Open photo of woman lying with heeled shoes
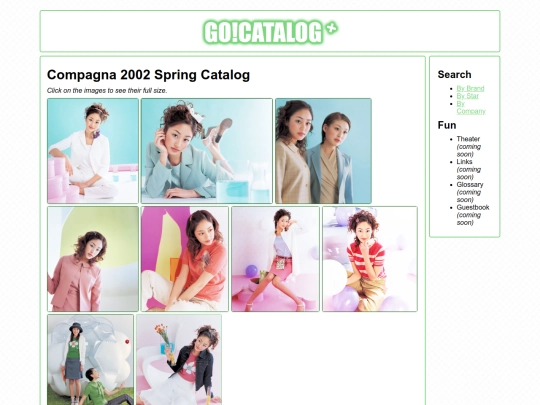Viewport: 540px width, 405px height. coord(207,151)
